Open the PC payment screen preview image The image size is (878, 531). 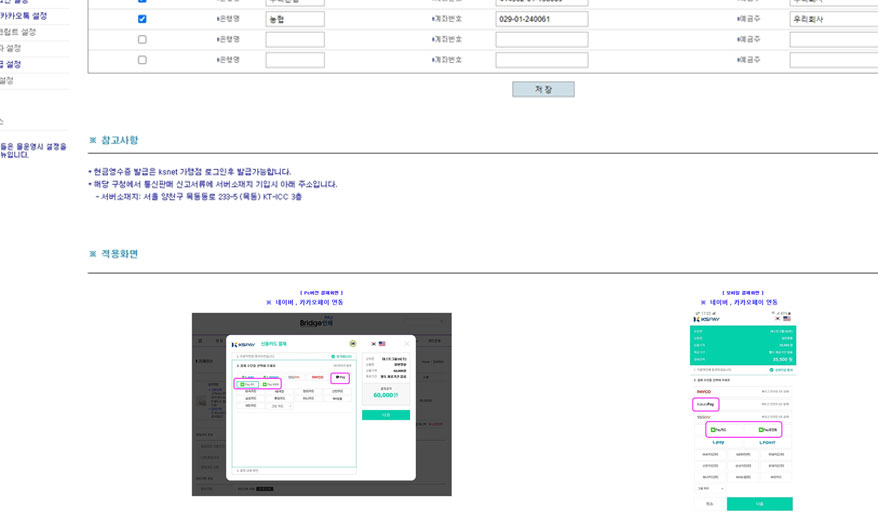[x=321, y=404]
